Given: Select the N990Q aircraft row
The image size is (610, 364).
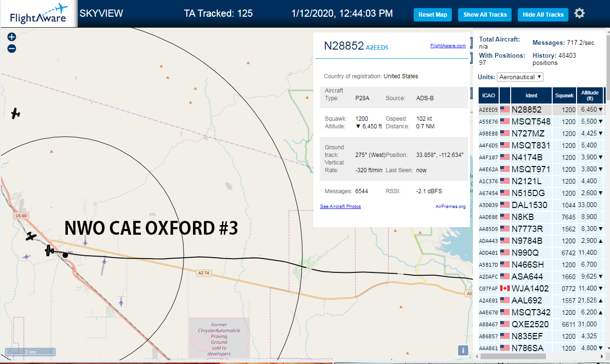Looking at the screenshot, I should click(x=541, y=252).
